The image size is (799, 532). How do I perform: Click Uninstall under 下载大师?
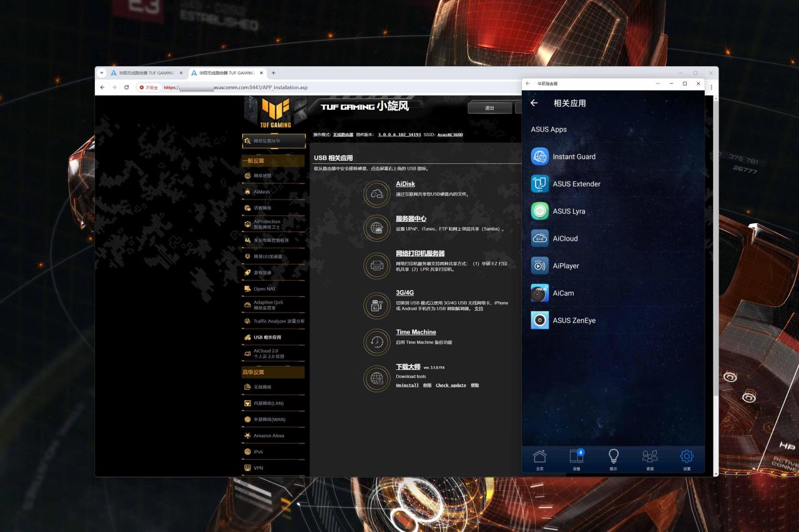407,385
